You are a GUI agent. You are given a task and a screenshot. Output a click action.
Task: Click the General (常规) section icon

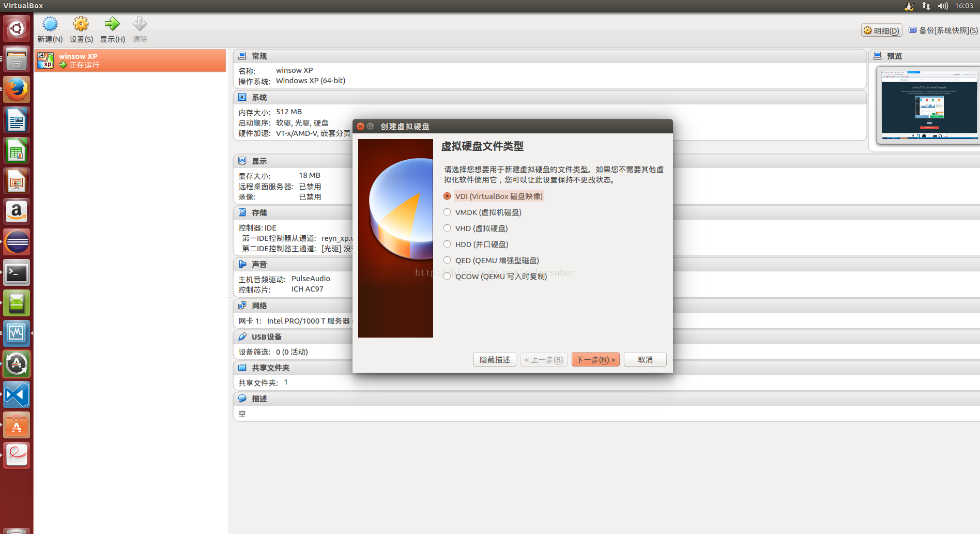click(x=242, y=56)
